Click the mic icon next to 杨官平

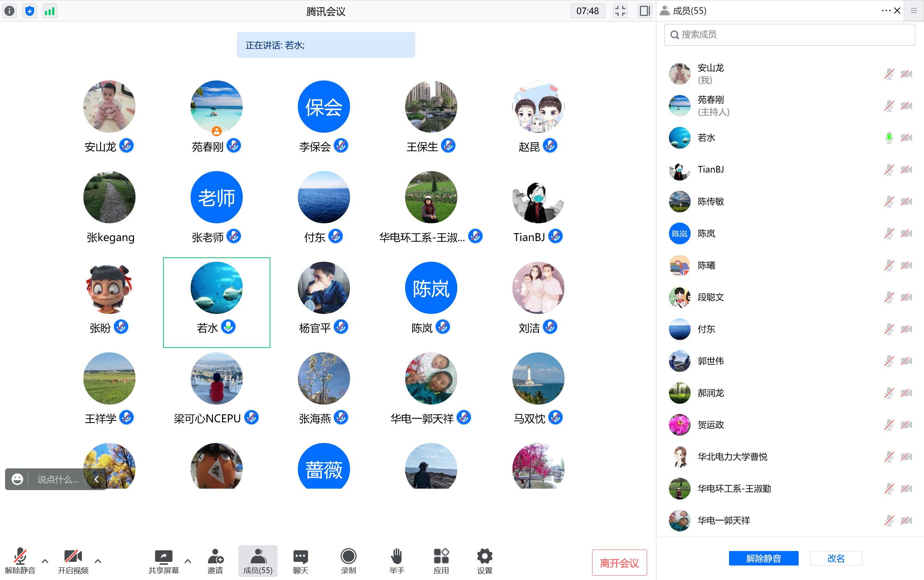341,327
